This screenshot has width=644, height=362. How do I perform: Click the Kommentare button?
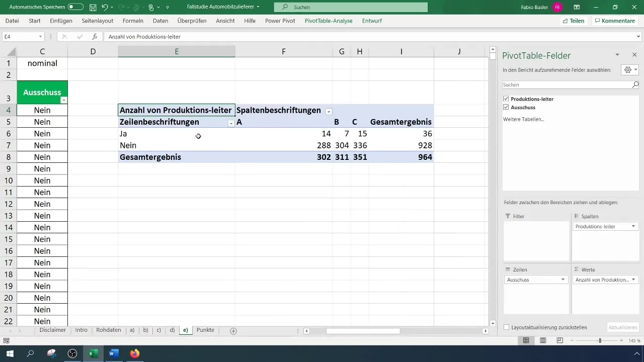615,21
